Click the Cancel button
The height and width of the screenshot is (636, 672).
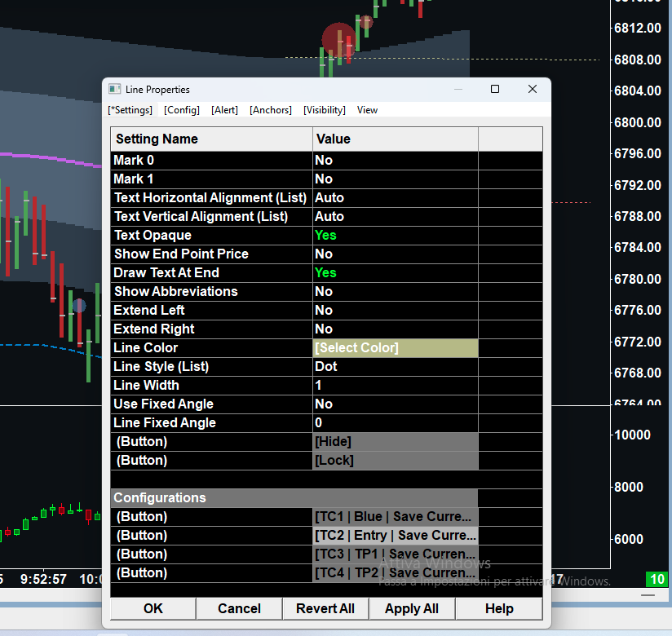point(239,609)
